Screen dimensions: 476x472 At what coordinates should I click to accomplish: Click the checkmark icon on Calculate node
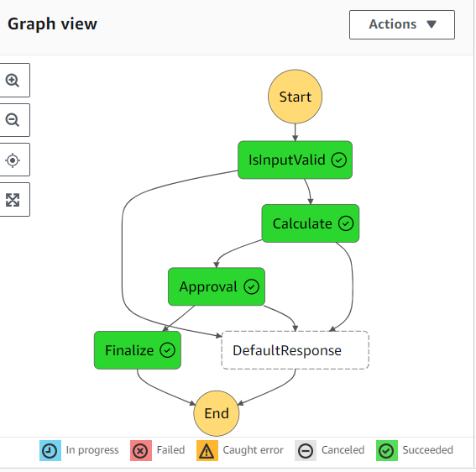click(x=346, y=223)
